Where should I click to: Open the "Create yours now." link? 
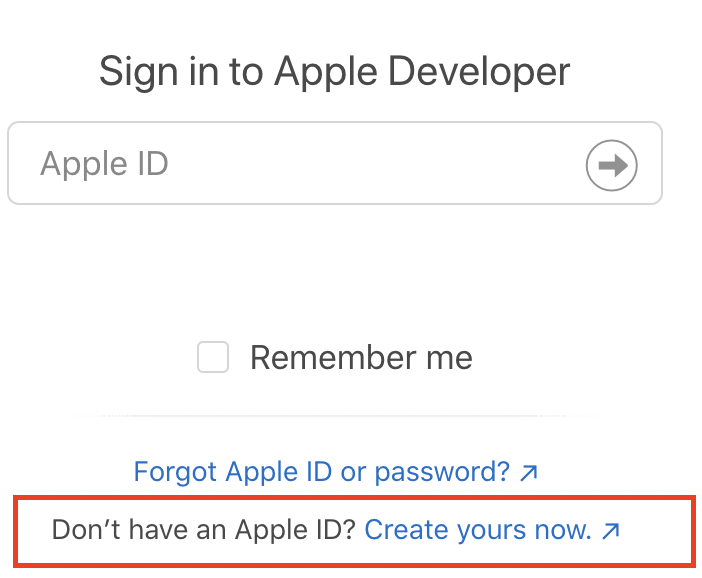476,530
